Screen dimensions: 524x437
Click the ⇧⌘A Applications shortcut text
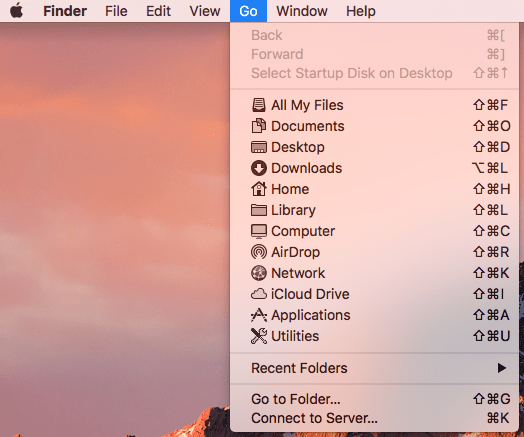pyautogui.click(x=491, y=315)
